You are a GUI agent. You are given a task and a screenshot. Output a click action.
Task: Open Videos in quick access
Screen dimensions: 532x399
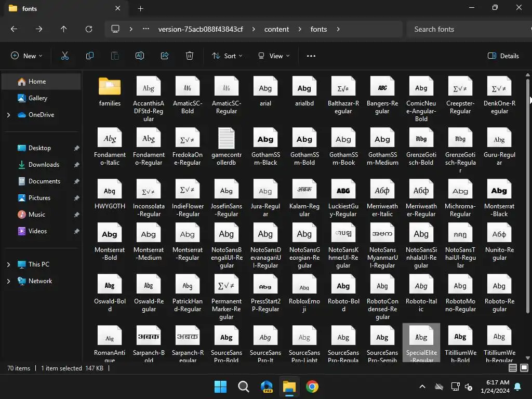pos(41,231)
